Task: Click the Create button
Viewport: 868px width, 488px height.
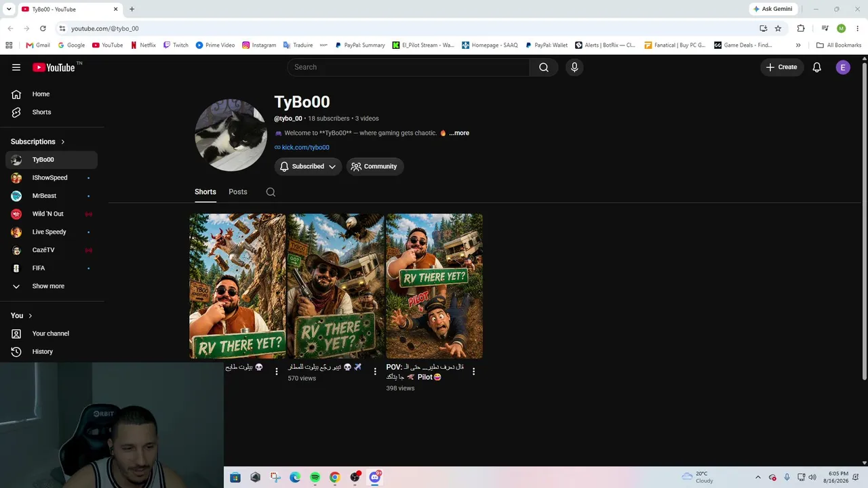Action: [x=782, y=67]
